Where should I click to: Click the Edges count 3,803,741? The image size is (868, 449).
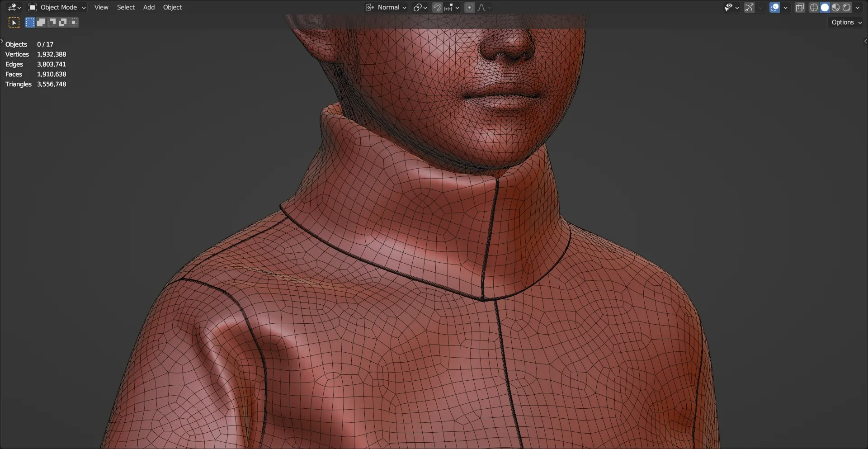52,64
